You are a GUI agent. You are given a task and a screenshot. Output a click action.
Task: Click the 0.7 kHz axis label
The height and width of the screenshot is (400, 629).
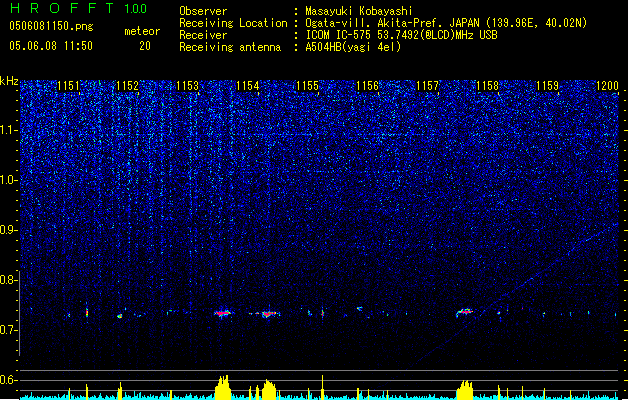pos(8,330)
